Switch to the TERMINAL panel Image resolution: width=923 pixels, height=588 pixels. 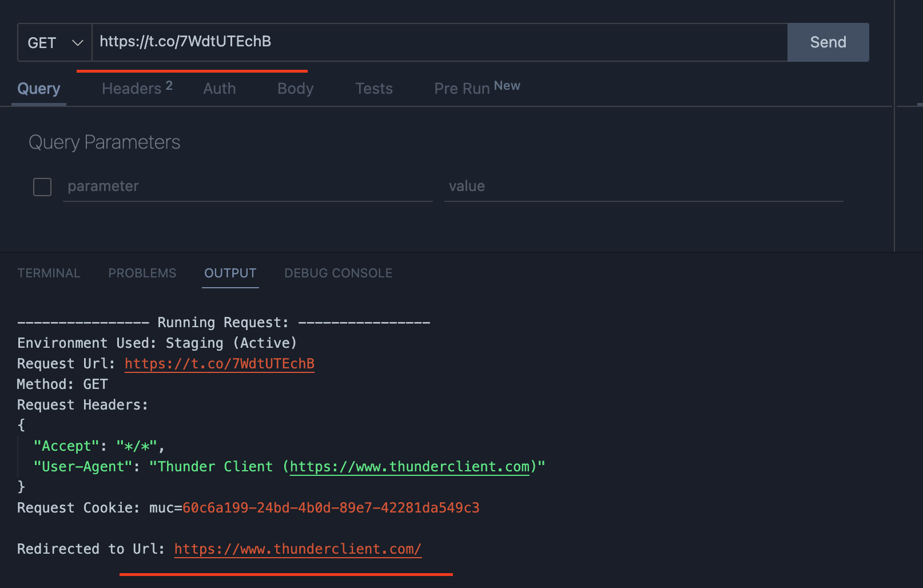click(49, 273)
